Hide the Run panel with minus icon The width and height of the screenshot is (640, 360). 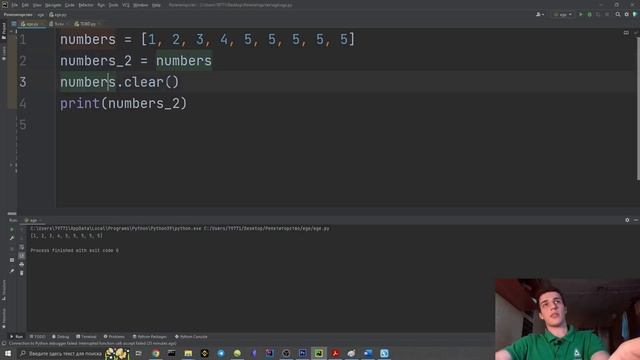tap(636, 220)
